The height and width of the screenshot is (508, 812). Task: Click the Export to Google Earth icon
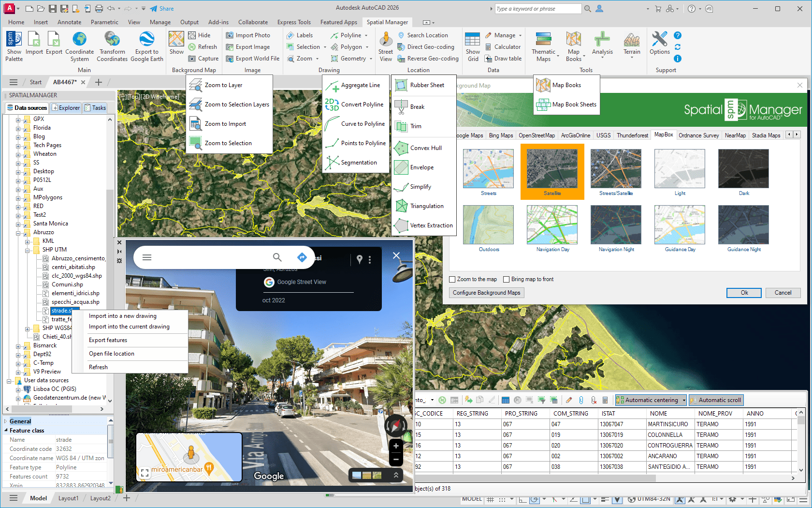click(x=146, y=40)
